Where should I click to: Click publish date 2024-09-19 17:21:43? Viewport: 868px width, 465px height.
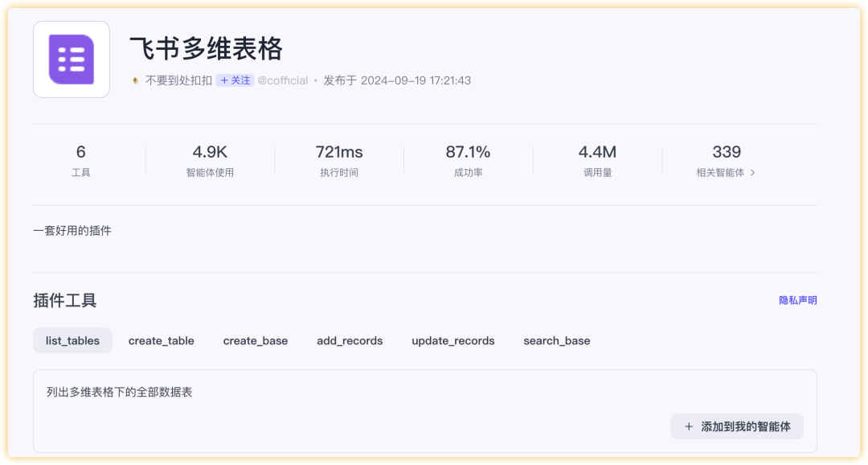(416, 80)
